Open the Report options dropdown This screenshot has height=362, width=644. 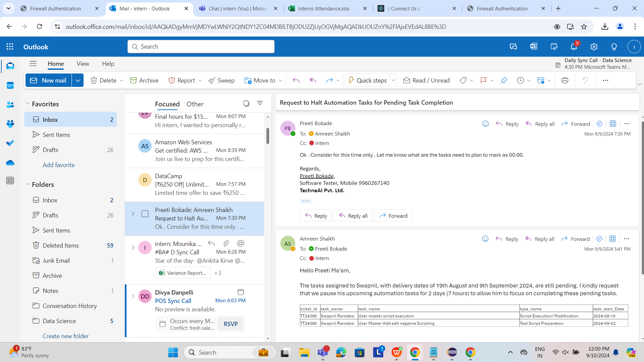pos(200,81)
